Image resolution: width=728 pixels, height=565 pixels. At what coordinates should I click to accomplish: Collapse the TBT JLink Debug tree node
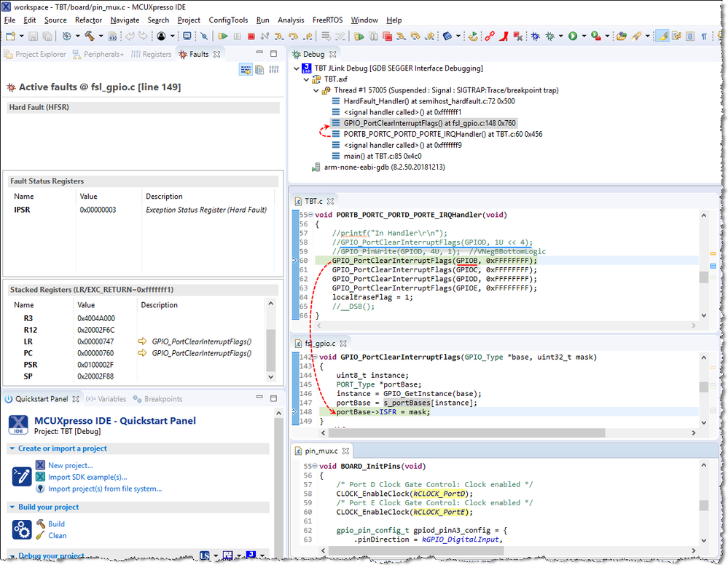[x=297, y=68]
